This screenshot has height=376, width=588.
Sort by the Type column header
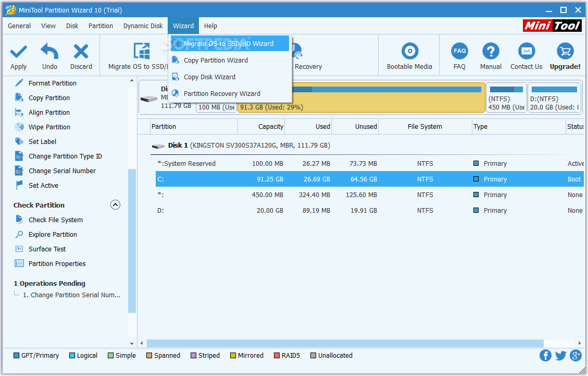coord(519,127)
